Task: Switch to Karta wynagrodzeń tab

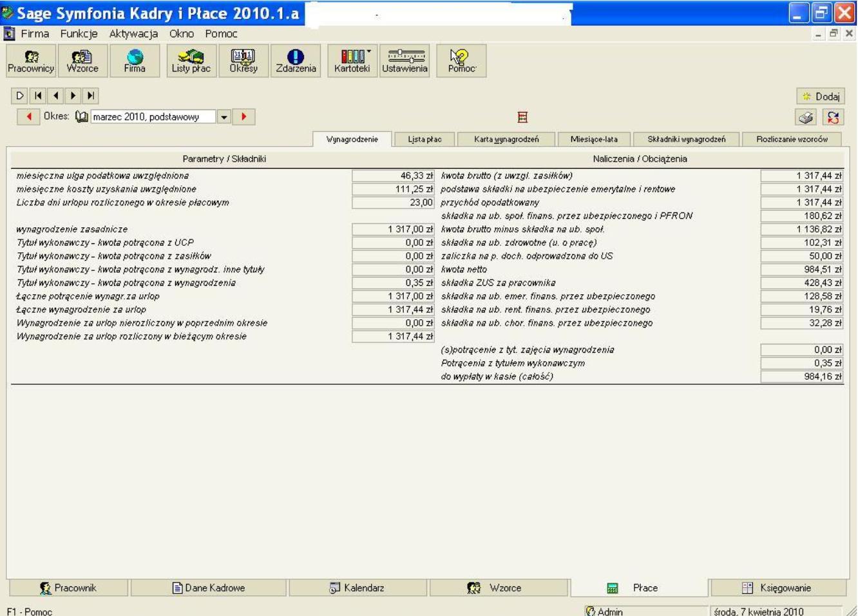Action: tap(506, 139)
